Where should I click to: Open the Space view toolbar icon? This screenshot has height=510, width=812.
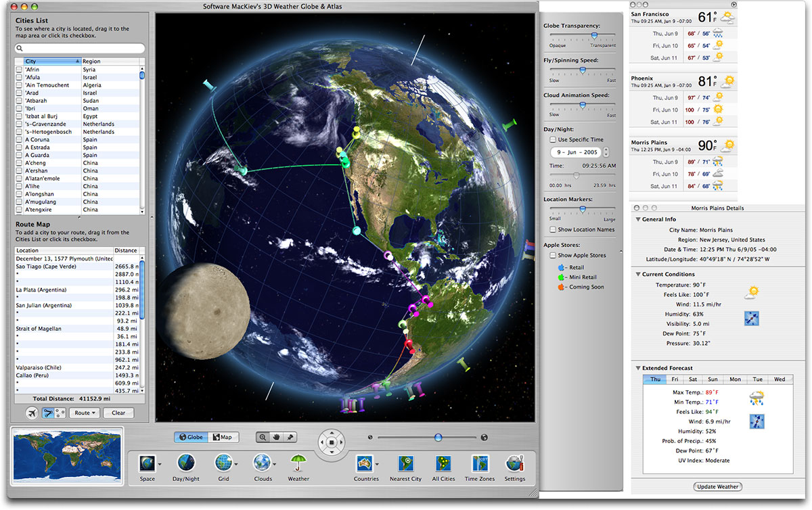[x=147, y=463]
